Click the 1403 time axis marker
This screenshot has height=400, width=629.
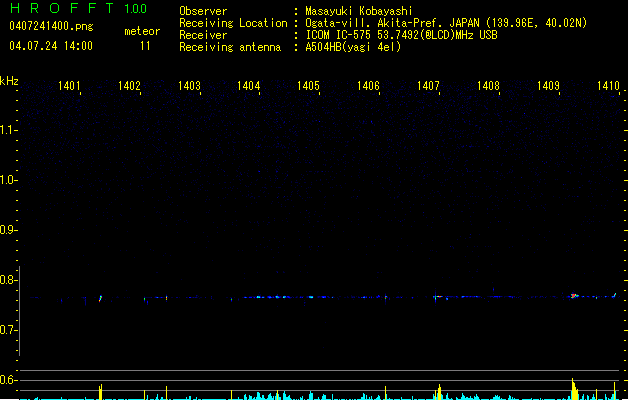pos(189,86)
